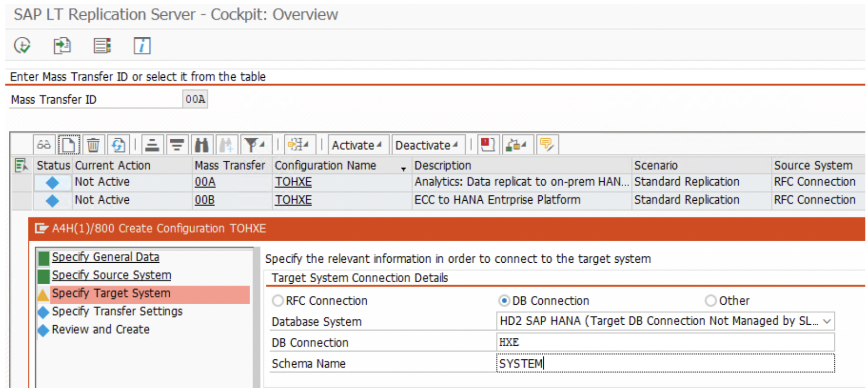Click the blue diamond status for 00B
Image resolution: width=868 pixels, height=392 pixels.
pyautogui.click(x=53, y=201)
